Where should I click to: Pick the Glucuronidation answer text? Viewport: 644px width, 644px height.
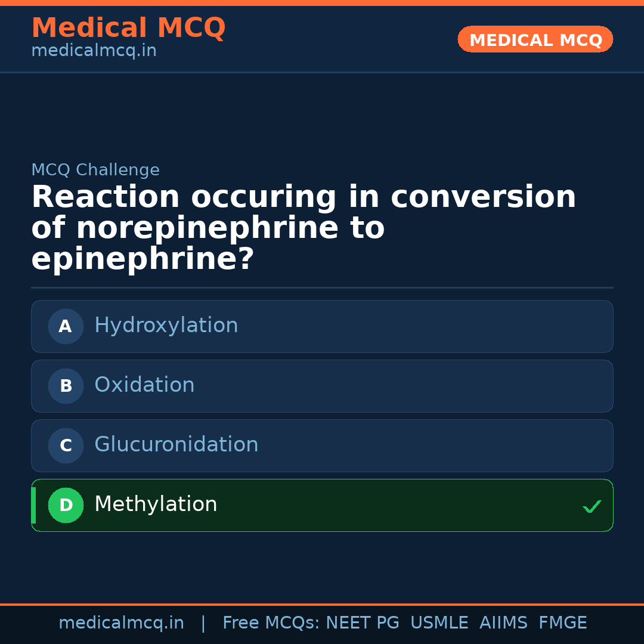176,445
